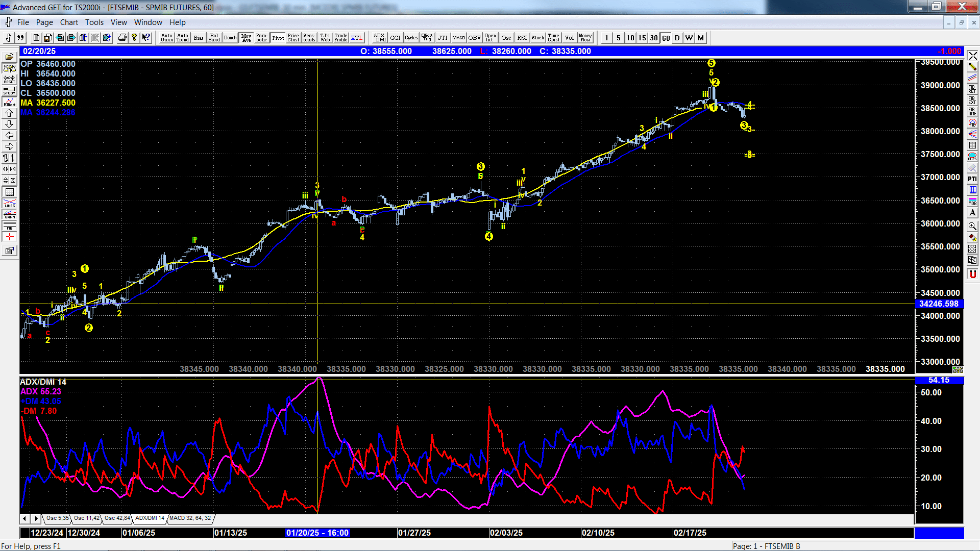This screenshot has width=980, height=551.
Task: Add the Stoch indicator
Action: pyautogui.click(x=538, y=38)
